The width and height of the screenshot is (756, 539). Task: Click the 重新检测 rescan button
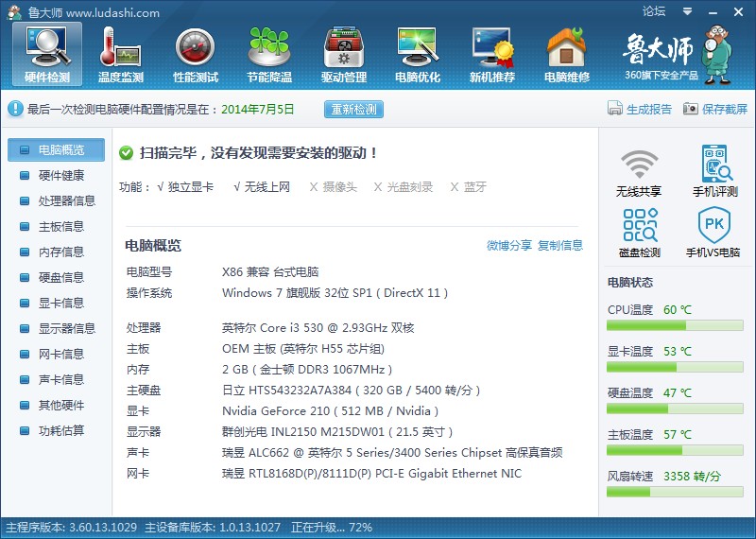click(353, 109)
